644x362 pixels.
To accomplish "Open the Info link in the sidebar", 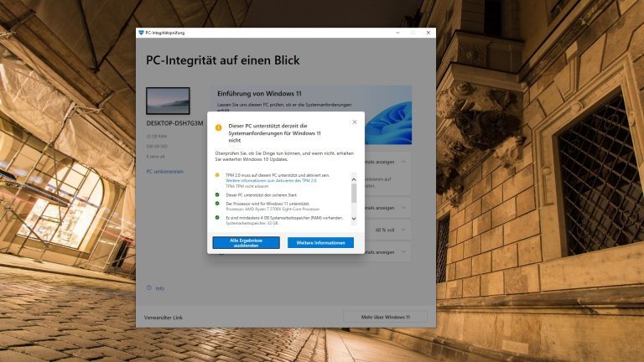I will click(160, 288).
